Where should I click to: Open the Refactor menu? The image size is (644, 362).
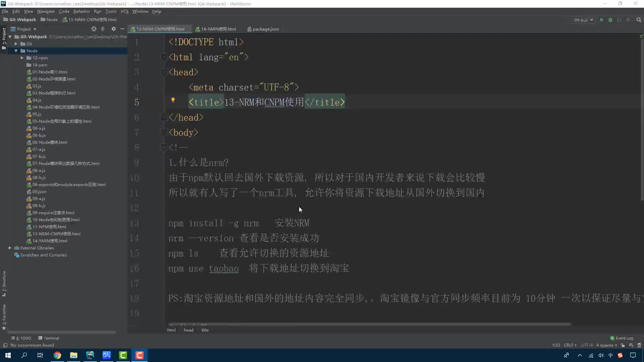tap(82, 11)
